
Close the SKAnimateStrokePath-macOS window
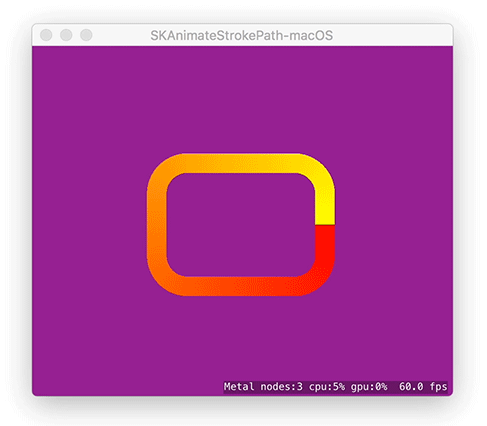tap(46, 35)
